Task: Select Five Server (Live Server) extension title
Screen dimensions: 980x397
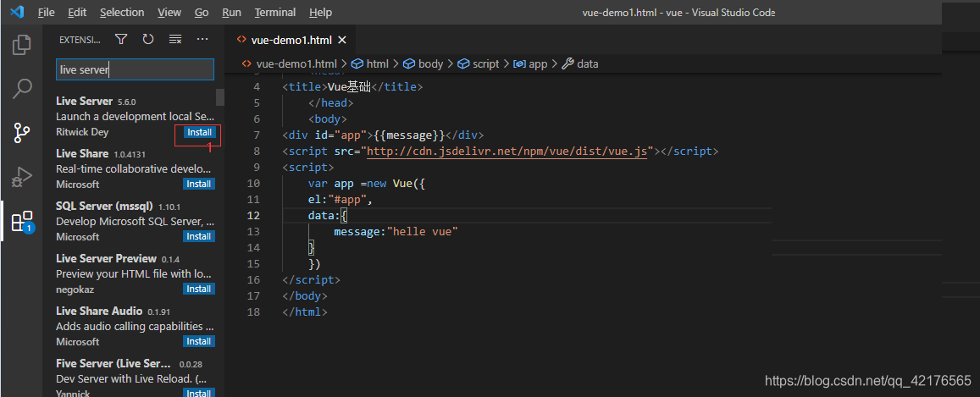Action: (x=114, y=363)
